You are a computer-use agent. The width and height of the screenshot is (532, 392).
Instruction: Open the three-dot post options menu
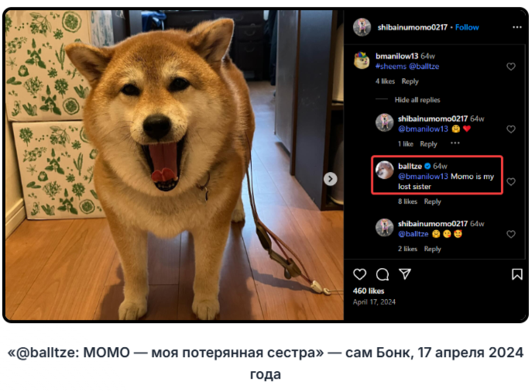(517, 27)
